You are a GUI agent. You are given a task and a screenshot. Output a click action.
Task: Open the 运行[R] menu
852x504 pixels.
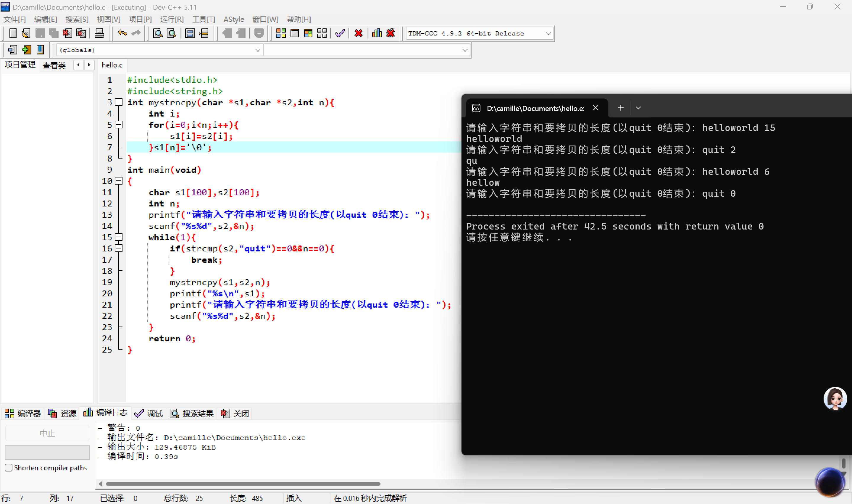(x=172, y=19)
